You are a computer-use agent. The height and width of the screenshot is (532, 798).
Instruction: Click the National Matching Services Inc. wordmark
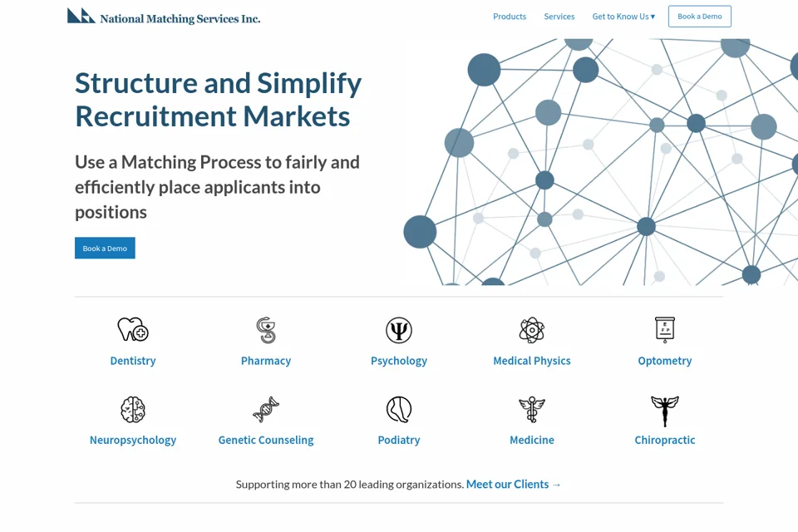pos(180,19)
